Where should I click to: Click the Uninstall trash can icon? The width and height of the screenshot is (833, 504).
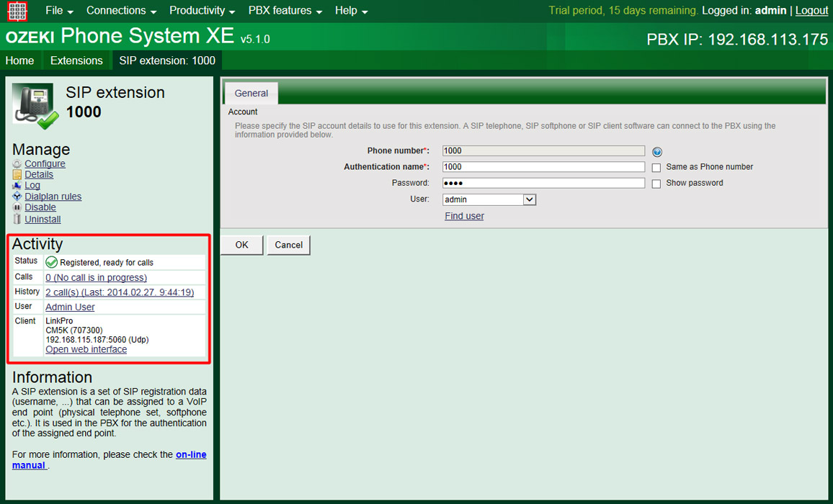coord(16,219)
